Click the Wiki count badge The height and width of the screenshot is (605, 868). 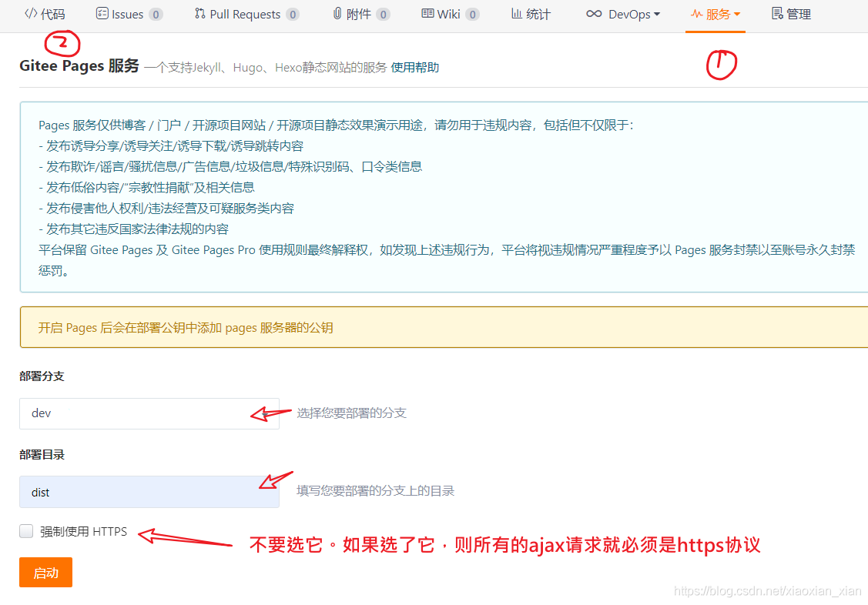click(x=472, y=15)
